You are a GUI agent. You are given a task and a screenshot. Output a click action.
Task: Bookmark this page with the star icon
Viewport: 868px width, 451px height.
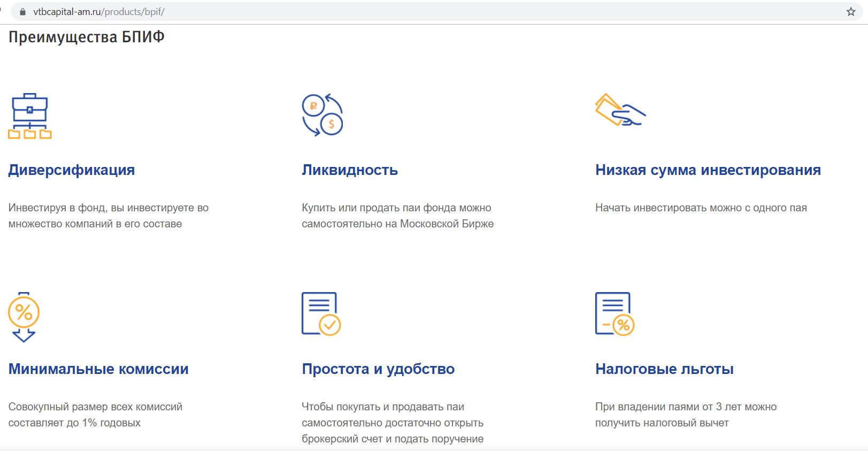[850, 12]
